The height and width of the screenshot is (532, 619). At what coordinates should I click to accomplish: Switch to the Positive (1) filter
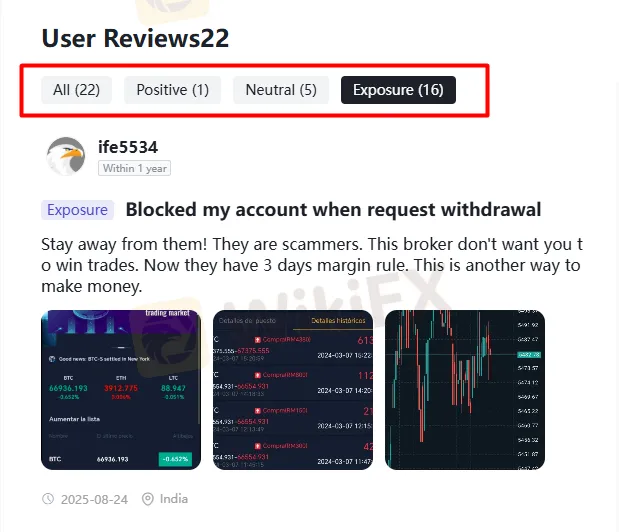(x=173, y=90)
